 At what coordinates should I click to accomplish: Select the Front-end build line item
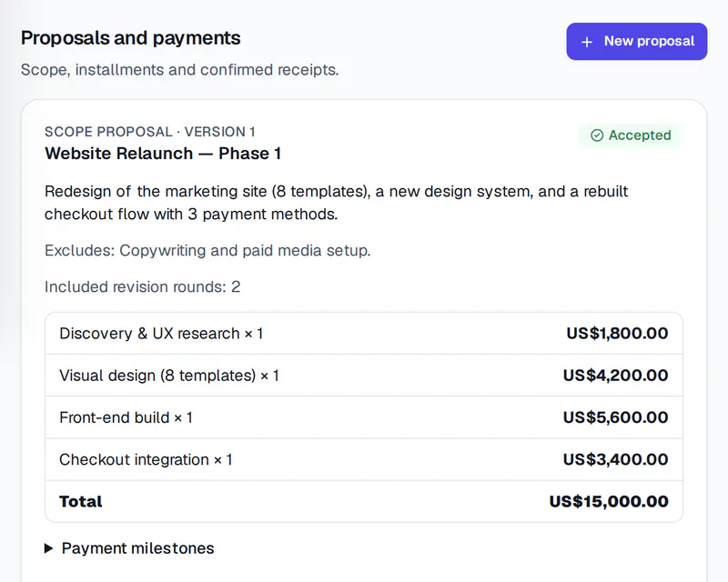coord(363,417)
